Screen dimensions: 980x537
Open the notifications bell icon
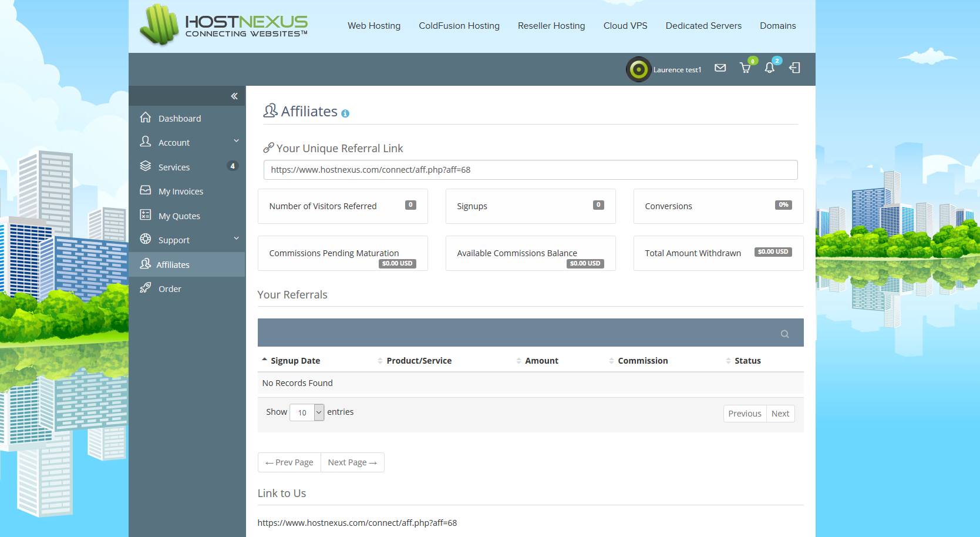(x=769, y=68)
